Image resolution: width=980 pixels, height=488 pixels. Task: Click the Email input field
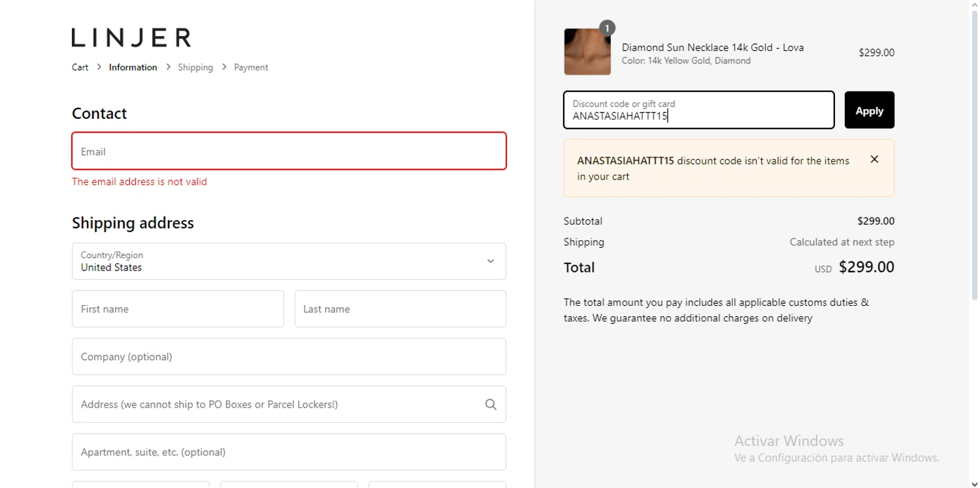pyautogui.click(x=289, y=152)
